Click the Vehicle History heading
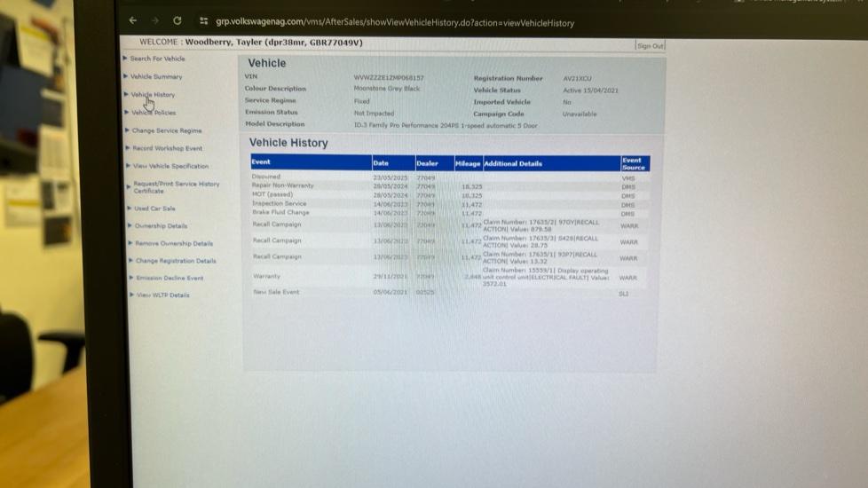 (288, 143)
